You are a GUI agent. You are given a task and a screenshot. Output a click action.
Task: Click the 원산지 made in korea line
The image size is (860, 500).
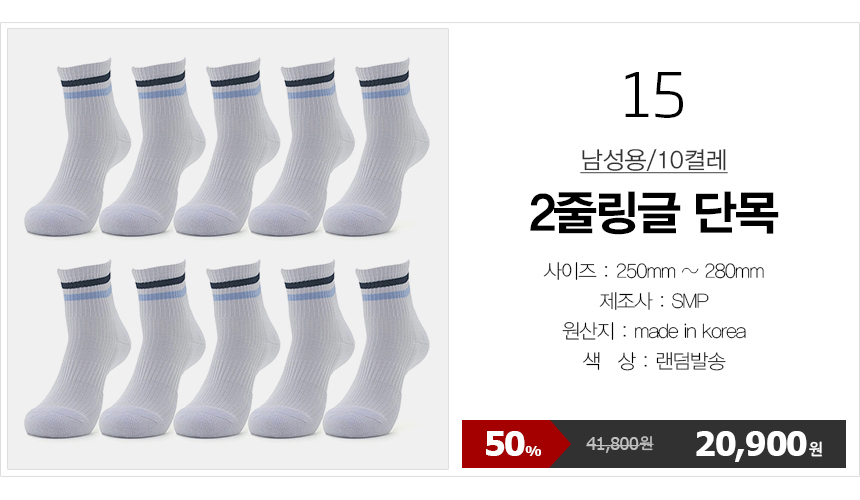click(x=654, y=331)
